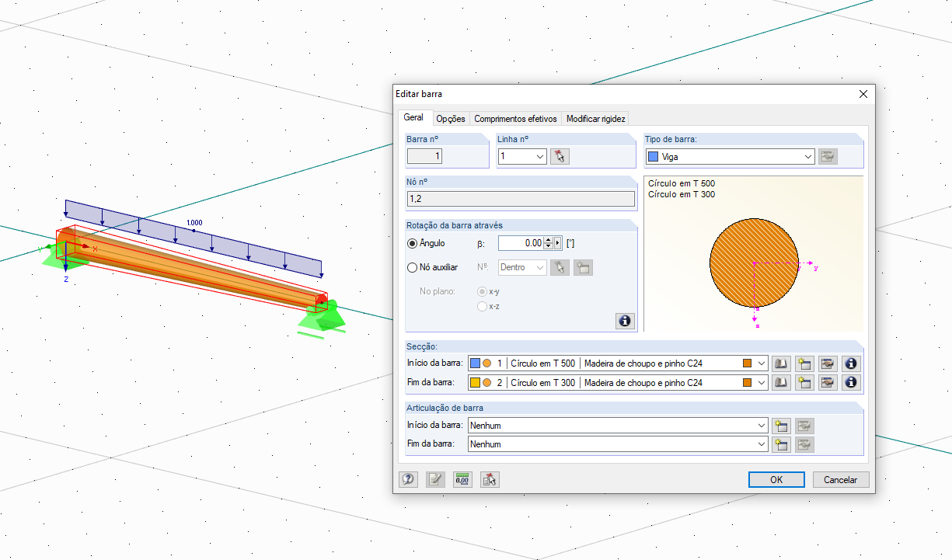Select the line graphically with the picker icon
Viewport: 952px width, 560px height.
(x=560, y=155)
